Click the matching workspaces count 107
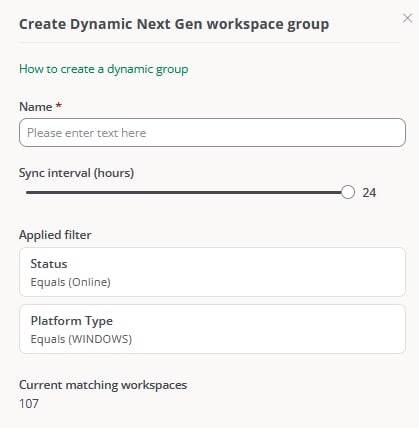Viewport: 419px width, 428px height. pos(29,404)
